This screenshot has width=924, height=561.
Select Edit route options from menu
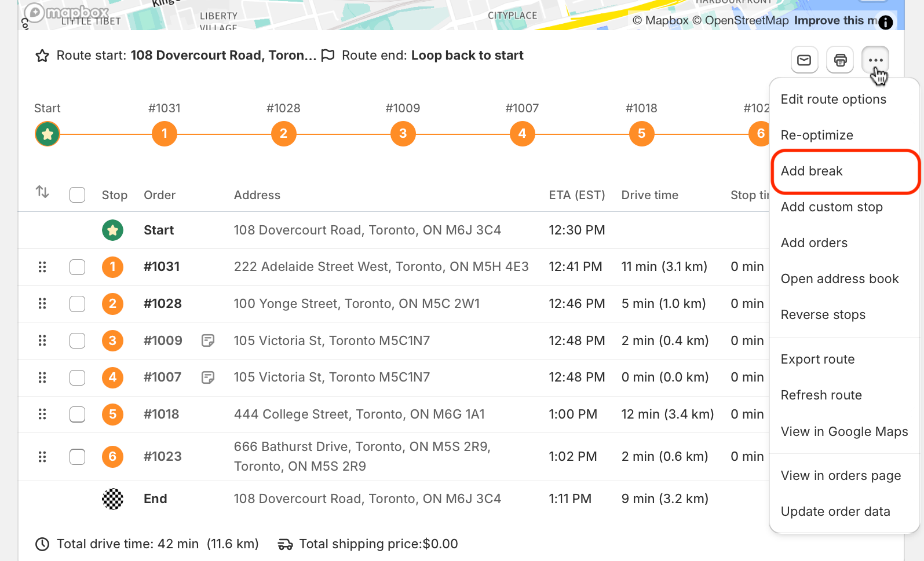845,100
